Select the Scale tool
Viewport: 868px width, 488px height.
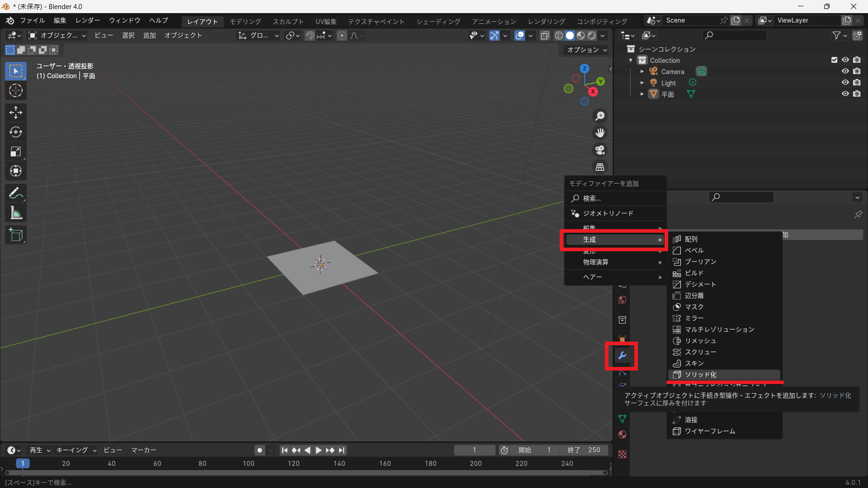(x=16, y=152)
